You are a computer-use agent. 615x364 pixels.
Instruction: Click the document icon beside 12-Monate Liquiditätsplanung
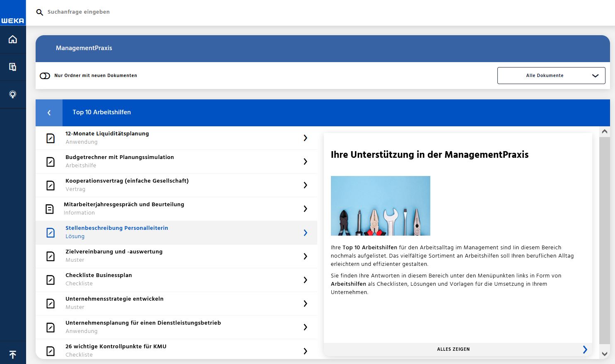click(51, 138)
